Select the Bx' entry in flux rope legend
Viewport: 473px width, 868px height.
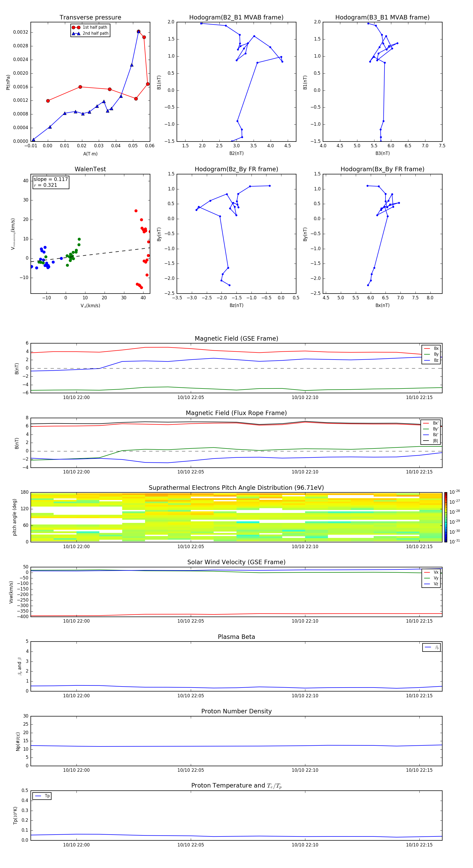pos(431,423)
